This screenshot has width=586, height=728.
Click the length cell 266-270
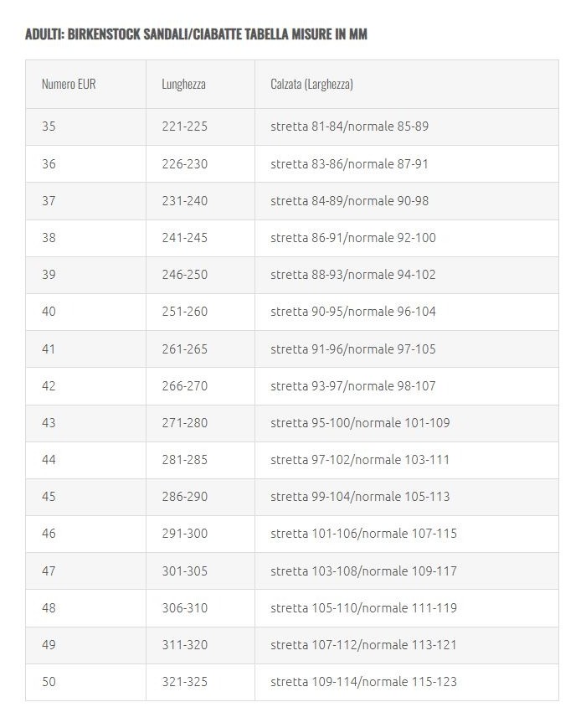(184, 385)
